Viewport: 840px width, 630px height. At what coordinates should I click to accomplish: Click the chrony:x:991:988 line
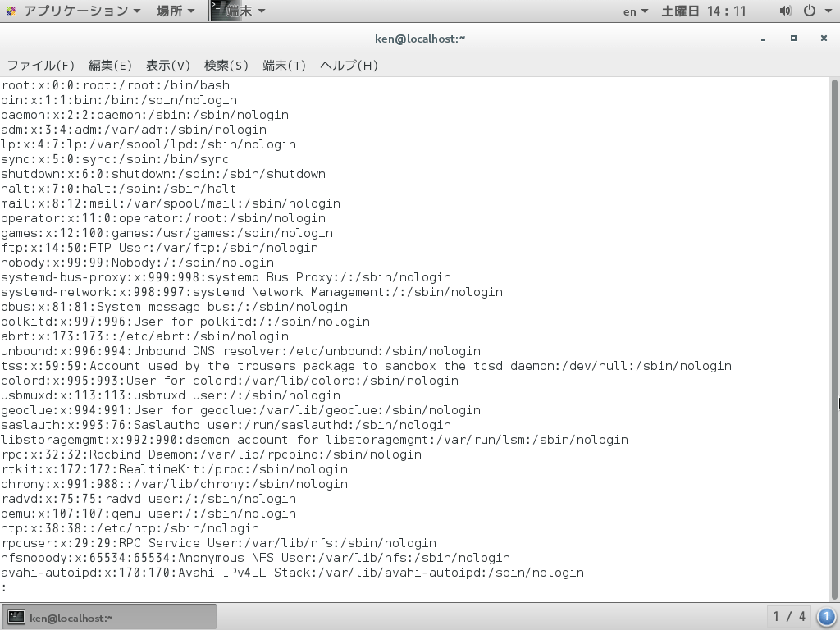[x=175, y=484]
